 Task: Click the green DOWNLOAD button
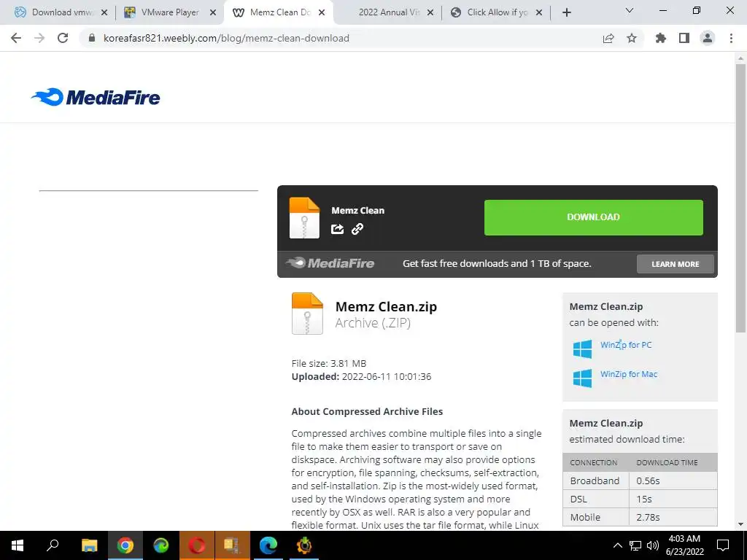pyautogui.click(x=594, y=217)
